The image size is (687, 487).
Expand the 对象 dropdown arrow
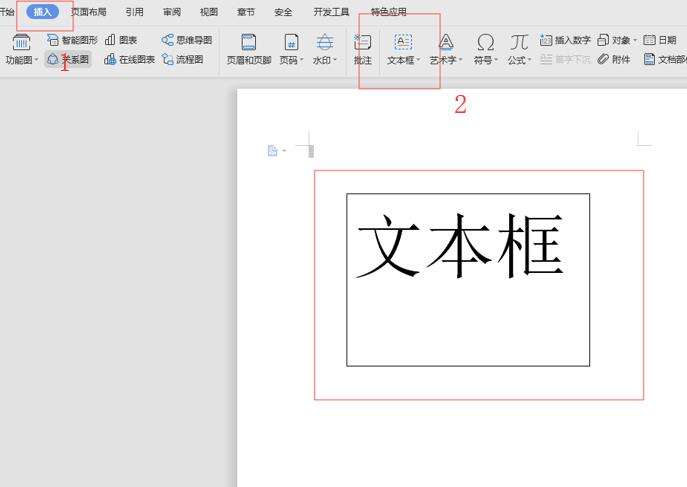(x=635, y=40)
